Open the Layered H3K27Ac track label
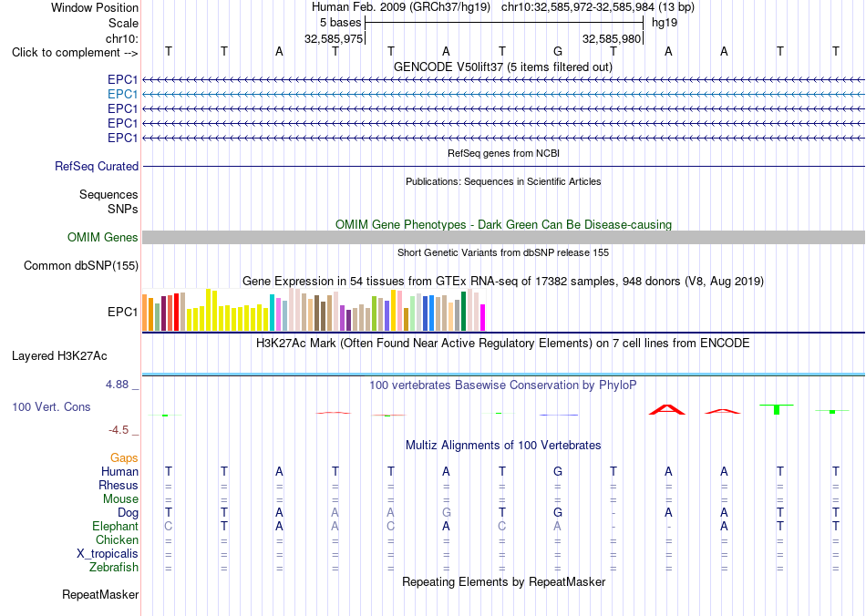This screenshot has height=616, width=866. 59,356
